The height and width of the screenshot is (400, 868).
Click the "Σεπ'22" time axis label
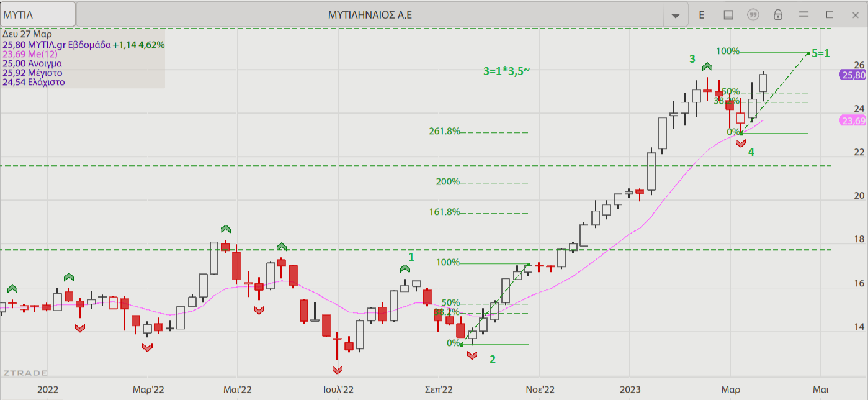(x=439, y=389)
